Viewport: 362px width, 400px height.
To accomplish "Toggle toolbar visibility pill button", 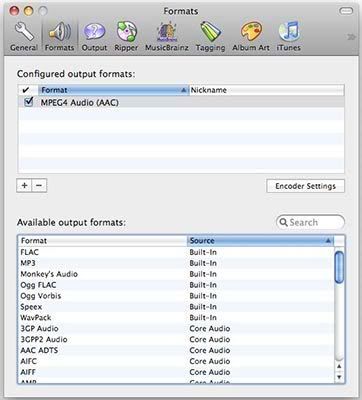I will 346,11.
